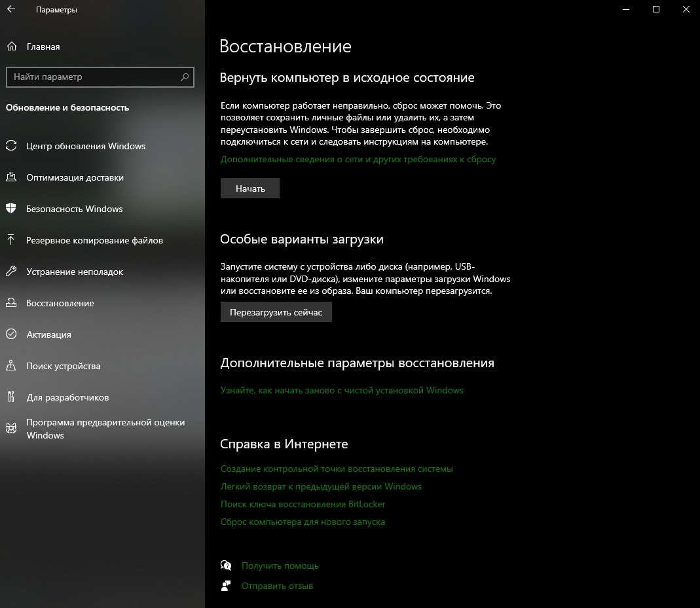Focus the Найти параметр search field
The image size is (700, 608).
(x=100, y=77)
